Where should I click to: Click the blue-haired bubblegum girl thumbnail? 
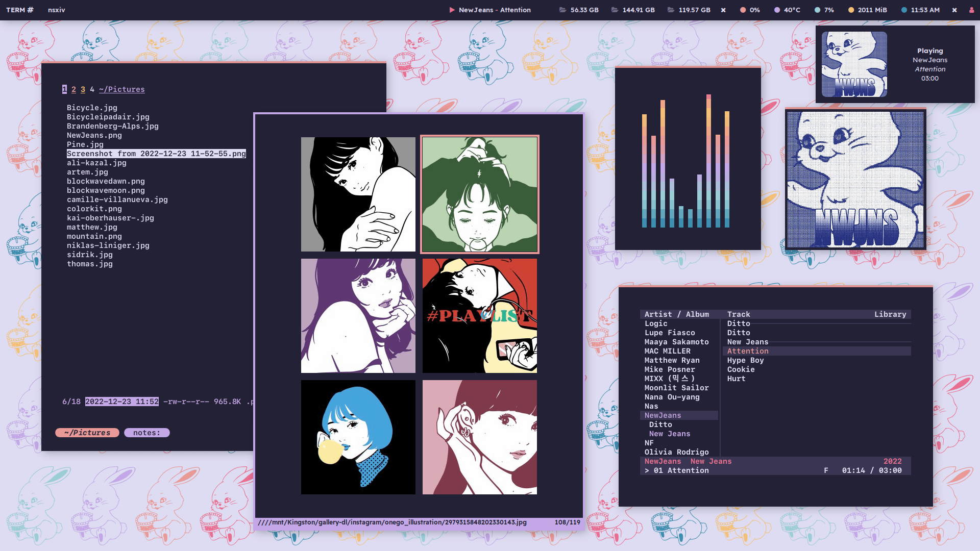tap(358, 437)
